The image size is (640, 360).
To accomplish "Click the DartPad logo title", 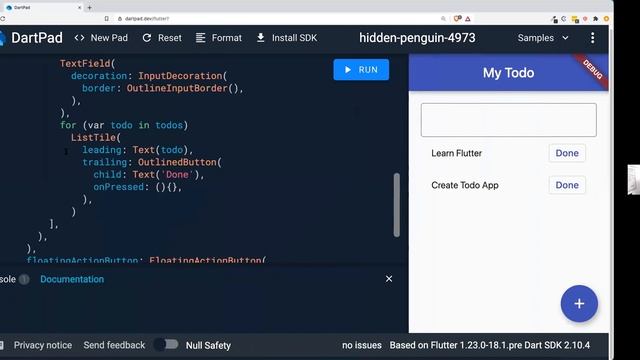I will [37, 38].
